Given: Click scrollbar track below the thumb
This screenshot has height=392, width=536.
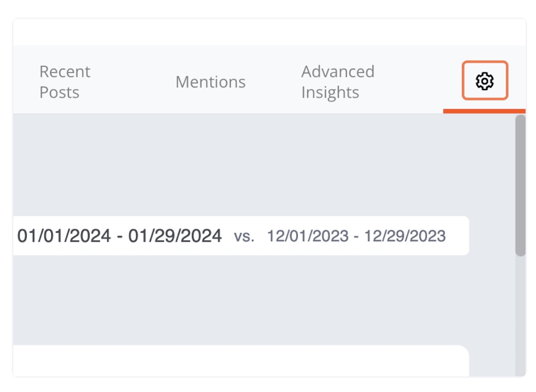Looking at the screenshot, I should click(520, 314).
